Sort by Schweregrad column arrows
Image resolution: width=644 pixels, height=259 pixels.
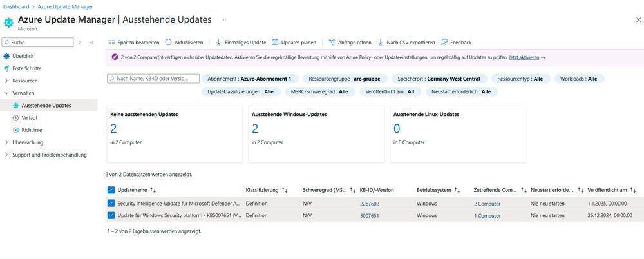tap(353, 190)
